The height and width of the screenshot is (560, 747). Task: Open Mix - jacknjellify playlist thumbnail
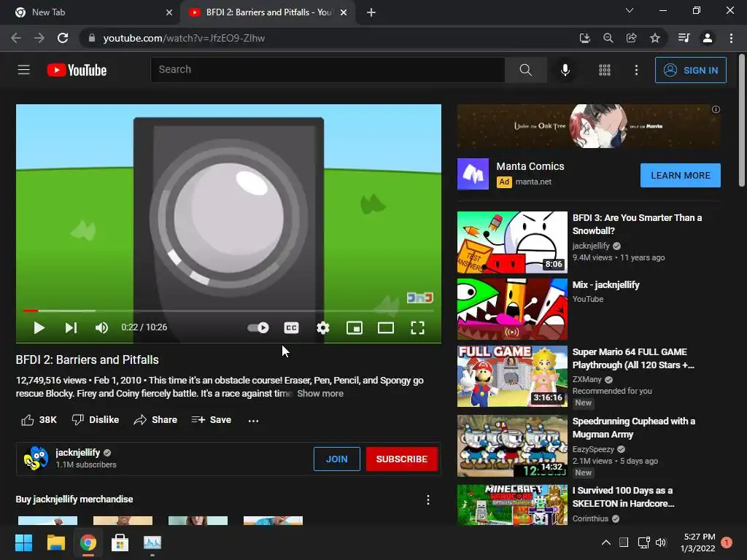tap(512, 309)
